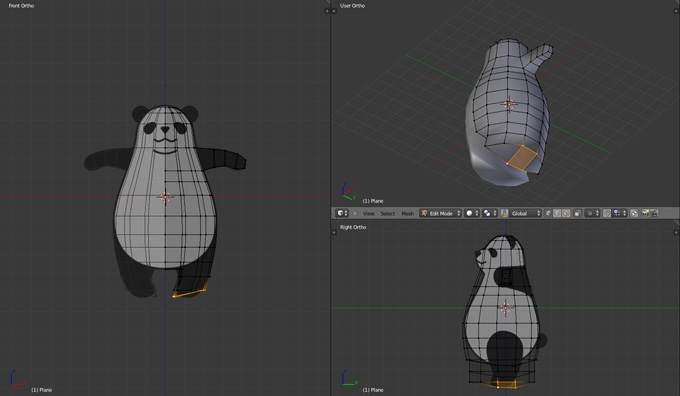The height and width of the screenshot is (396, 680).
Task: Click the (1) Plane label in User Ortho
Action: click(373, 201)
